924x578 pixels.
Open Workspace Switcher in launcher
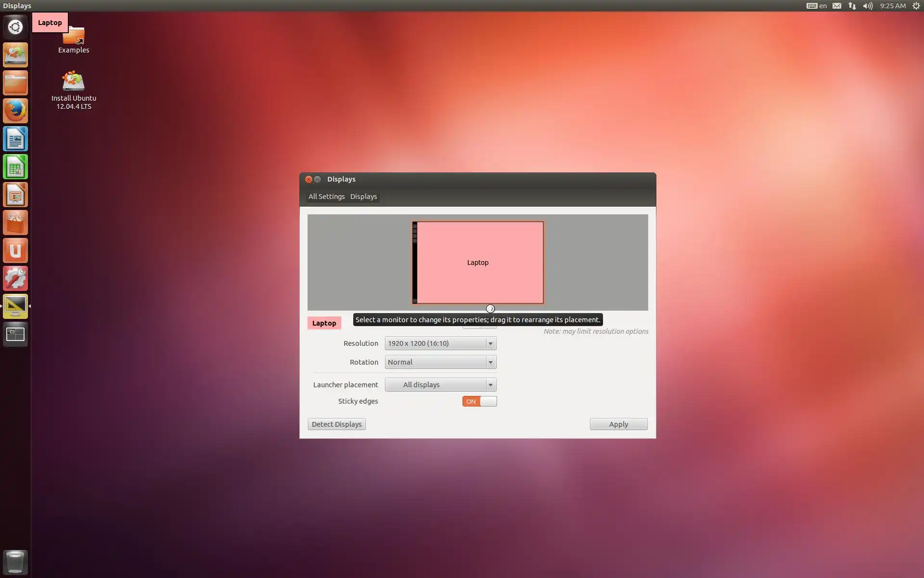(x=15, y=334)
